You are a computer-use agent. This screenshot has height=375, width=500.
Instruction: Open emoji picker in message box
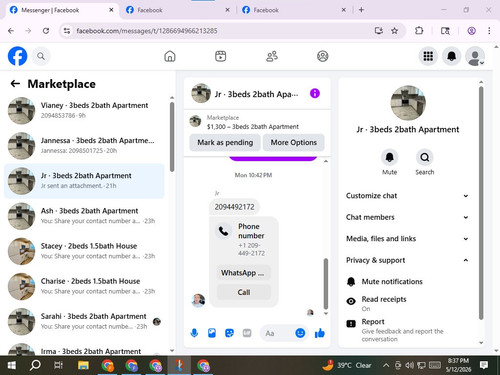pos(300,333)
